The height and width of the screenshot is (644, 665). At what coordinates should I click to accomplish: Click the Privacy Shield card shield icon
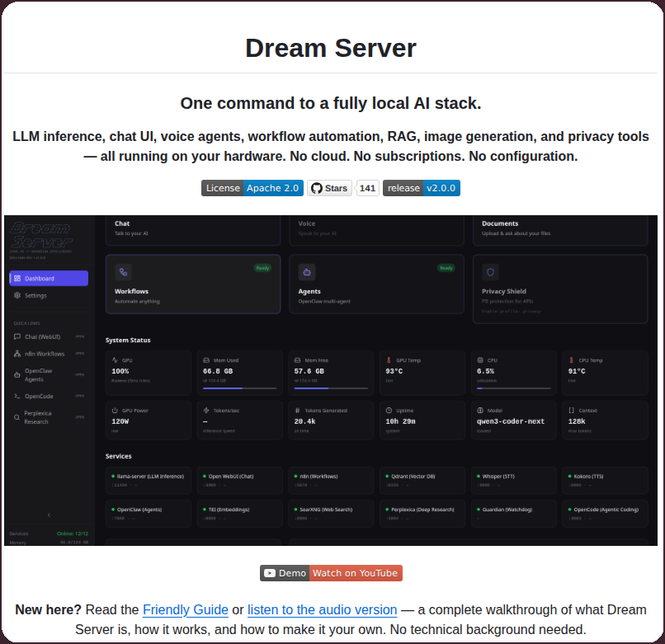point(490,272)
